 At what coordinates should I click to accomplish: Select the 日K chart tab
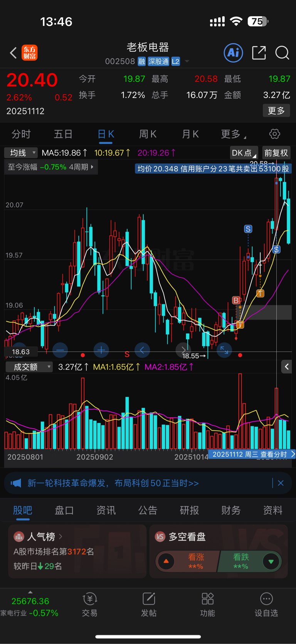(106, 134)
